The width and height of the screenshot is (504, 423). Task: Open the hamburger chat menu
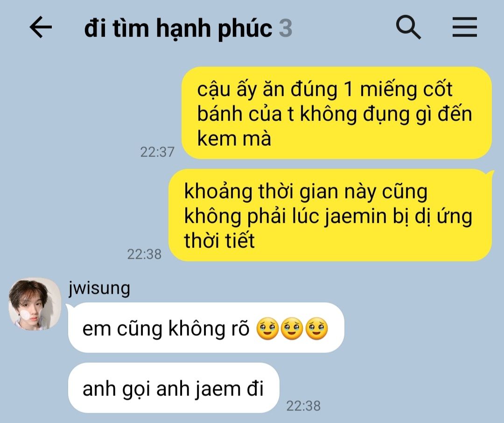click(464, 27)
